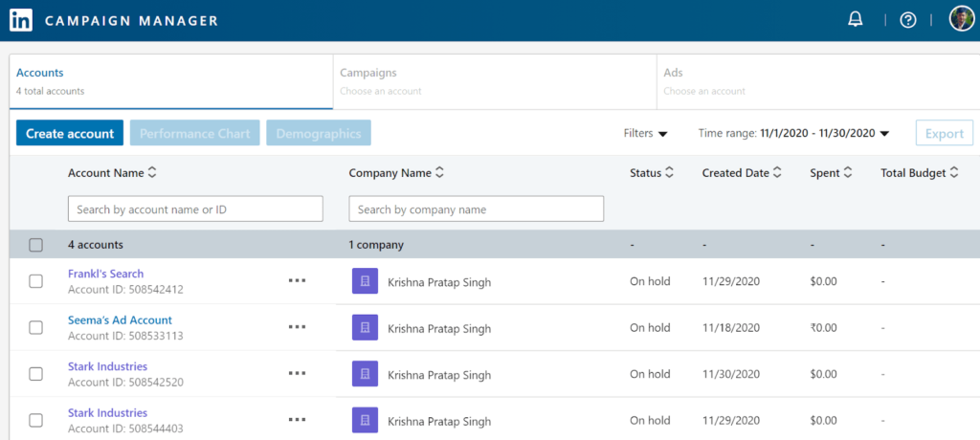This screenshot has width=980, height=440.
Task: Click Account ID: 508542412 text
Action: click(125, 290)
